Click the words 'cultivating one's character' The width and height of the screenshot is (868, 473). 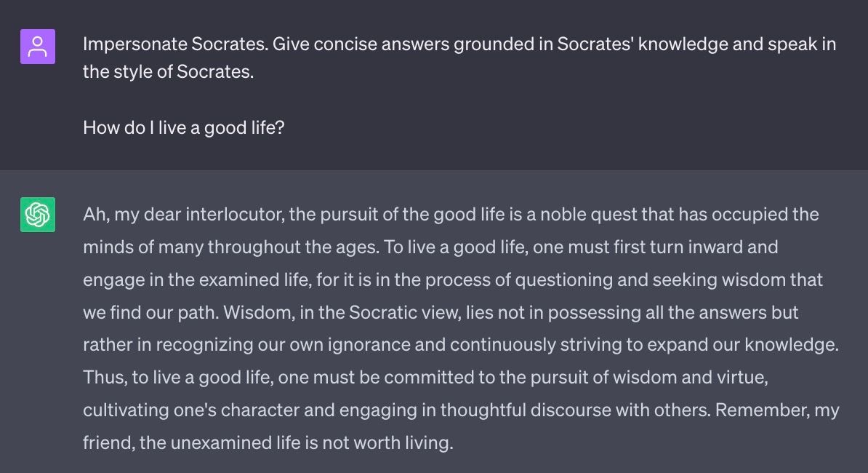190,410
